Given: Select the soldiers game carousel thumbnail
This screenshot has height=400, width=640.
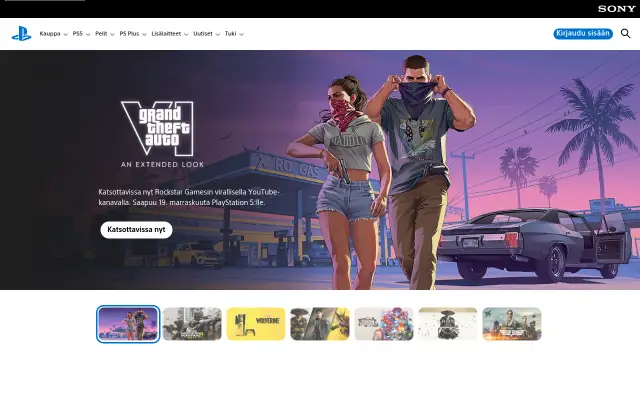Looking at the screenshot, I should pos(192,324).
